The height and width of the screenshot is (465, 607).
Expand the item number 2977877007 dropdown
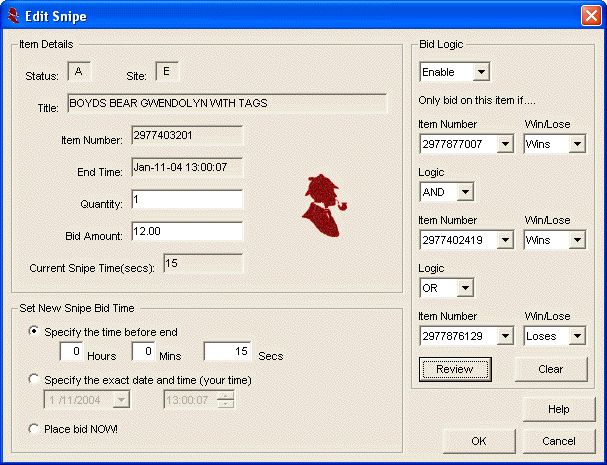(x=505, y=144)
